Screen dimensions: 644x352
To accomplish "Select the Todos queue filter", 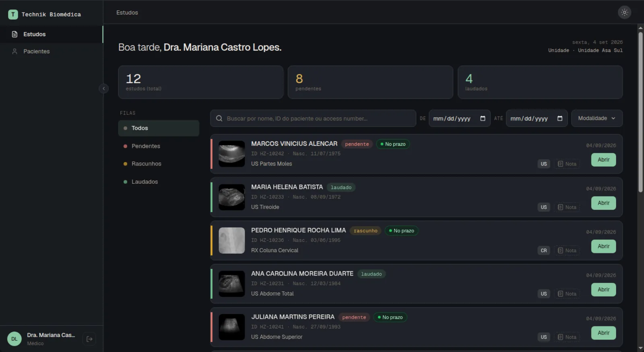I will [x=159, y=128].
